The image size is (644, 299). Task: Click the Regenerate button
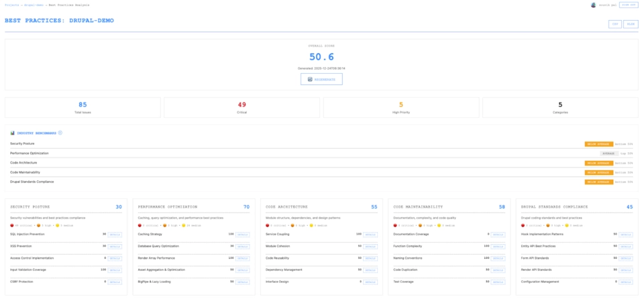point(321,79)
